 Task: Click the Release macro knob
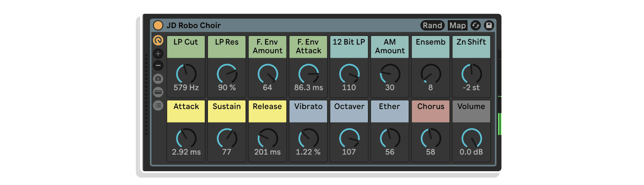(268, 138)
